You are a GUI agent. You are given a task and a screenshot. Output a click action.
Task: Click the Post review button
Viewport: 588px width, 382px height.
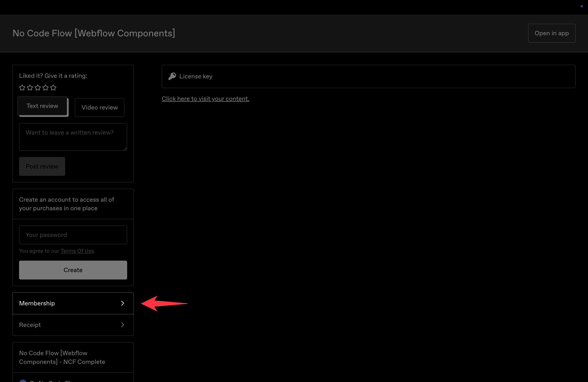tap(42, 166)
